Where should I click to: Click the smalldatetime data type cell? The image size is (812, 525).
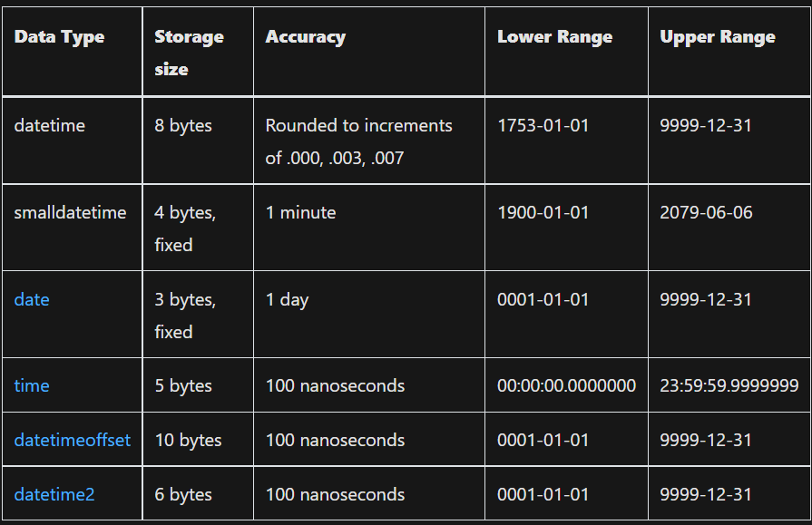coord(70,212)
